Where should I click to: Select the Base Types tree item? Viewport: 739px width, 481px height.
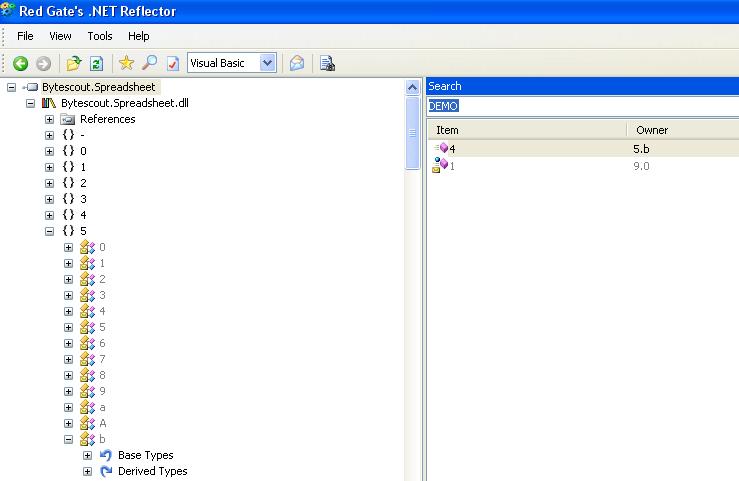pos(146,455)
